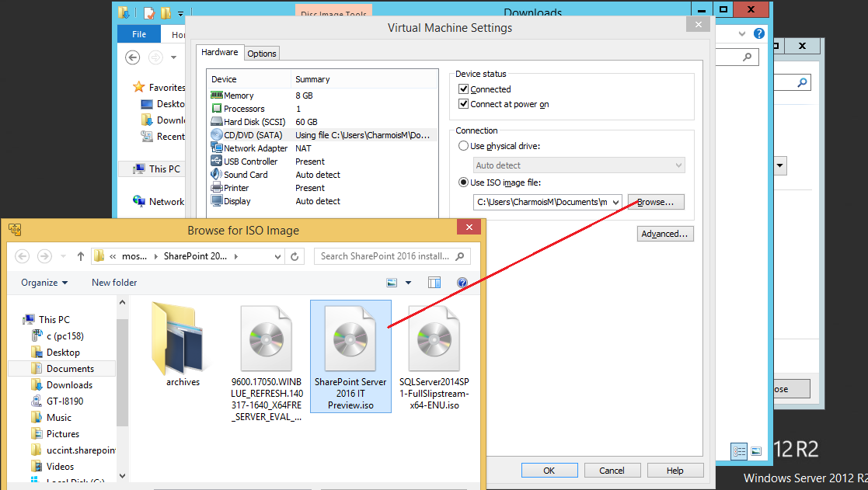Screen dimensions: 868x490
Task: Select the Printer device icon
Action: point(217,188)
